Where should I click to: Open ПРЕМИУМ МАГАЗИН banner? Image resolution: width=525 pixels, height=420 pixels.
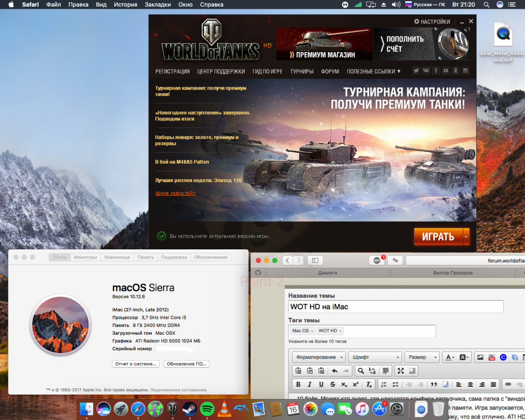[324, 44]
